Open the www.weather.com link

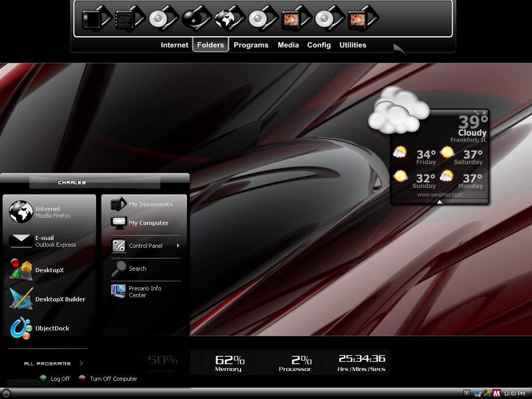[440, 195]
